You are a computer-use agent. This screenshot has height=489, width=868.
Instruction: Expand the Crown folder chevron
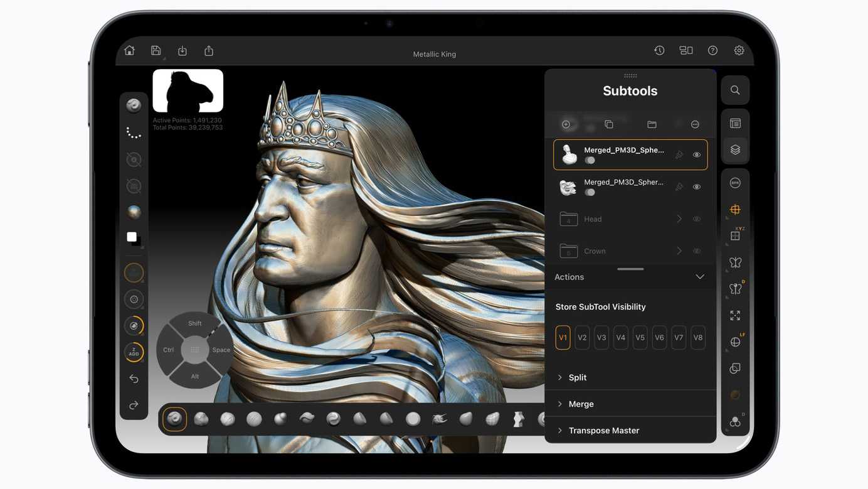[679, 251]
